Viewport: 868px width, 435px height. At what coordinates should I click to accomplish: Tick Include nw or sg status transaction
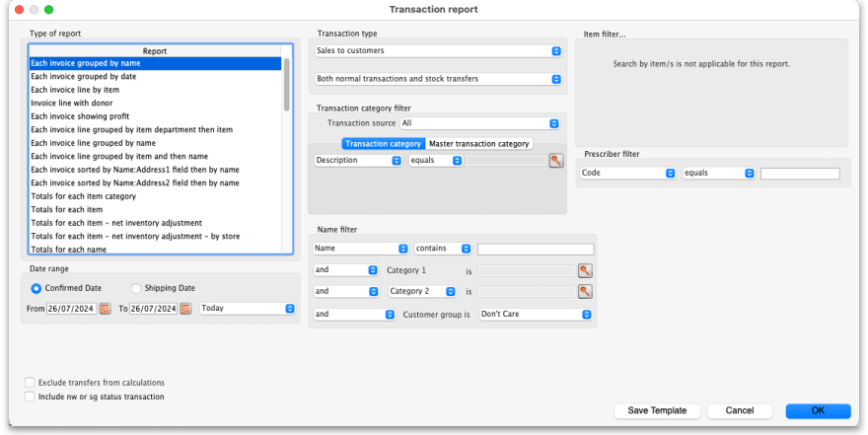(30, 397)
